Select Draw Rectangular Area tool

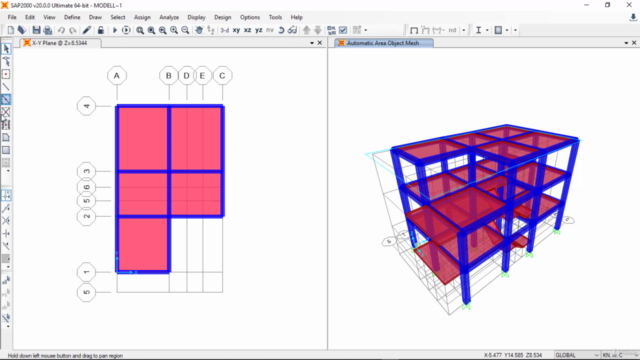tap(6, 150)
